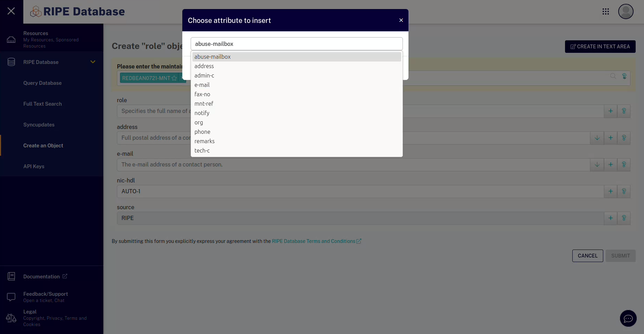Select phone from the attribute list
The image size is (644, 334).
202,132
